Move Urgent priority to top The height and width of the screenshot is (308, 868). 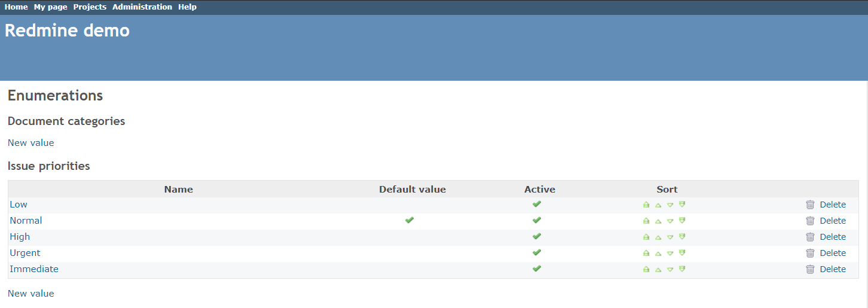point(646,253)
